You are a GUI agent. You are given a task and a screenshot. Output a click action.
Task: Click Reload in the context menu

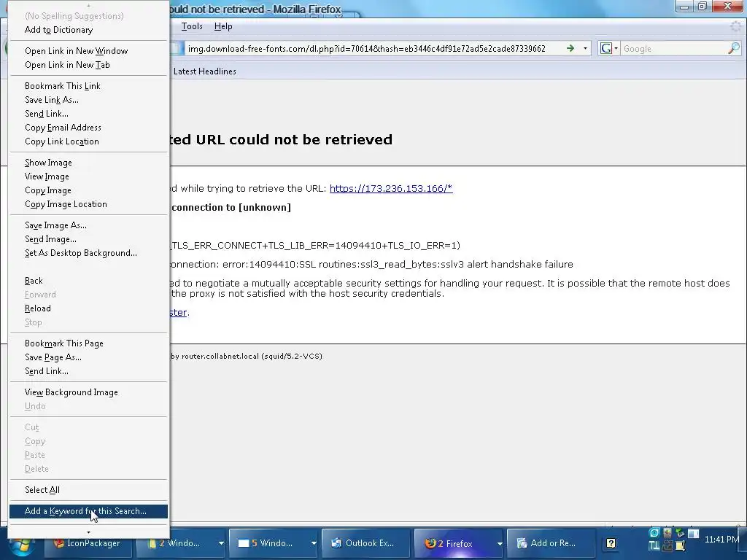(x=88, y=308)
